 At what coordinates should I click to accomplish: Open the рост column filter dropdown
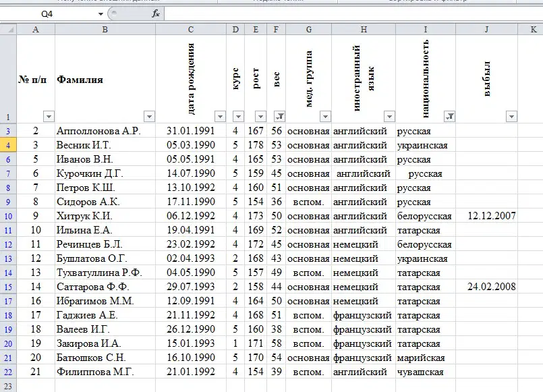pos(260,116)
